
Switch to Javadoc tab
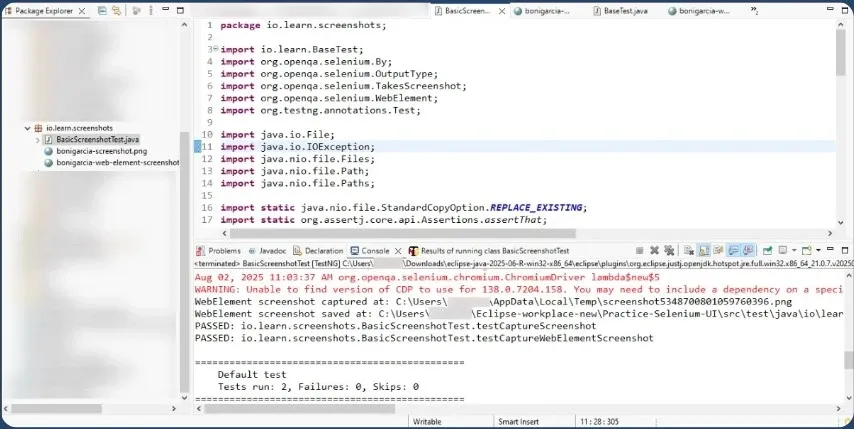[x=267, y=251]
